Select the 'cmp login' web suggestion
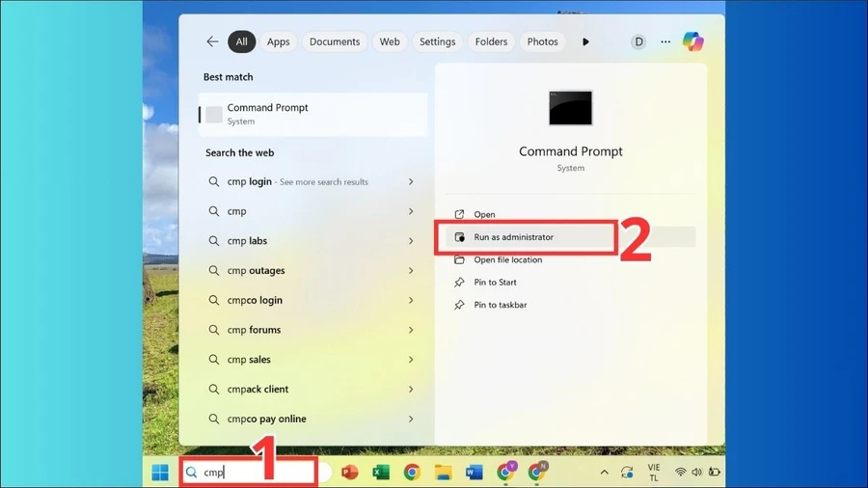The height and width of the screenshot is (488, 868). (312, 181)
